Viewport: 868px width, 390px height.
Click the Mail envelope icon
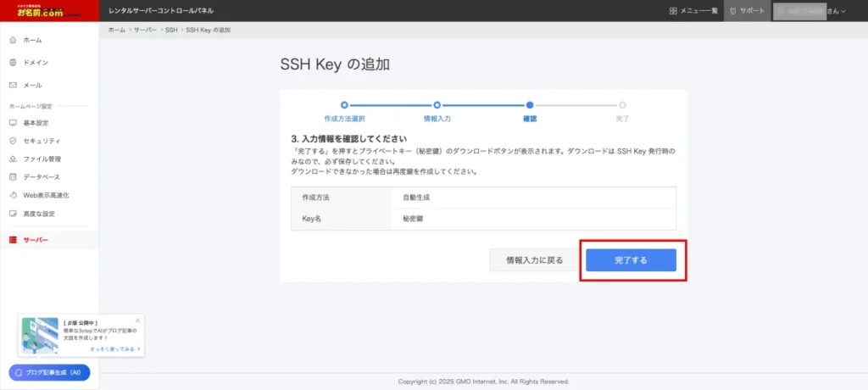pos(13,86)
